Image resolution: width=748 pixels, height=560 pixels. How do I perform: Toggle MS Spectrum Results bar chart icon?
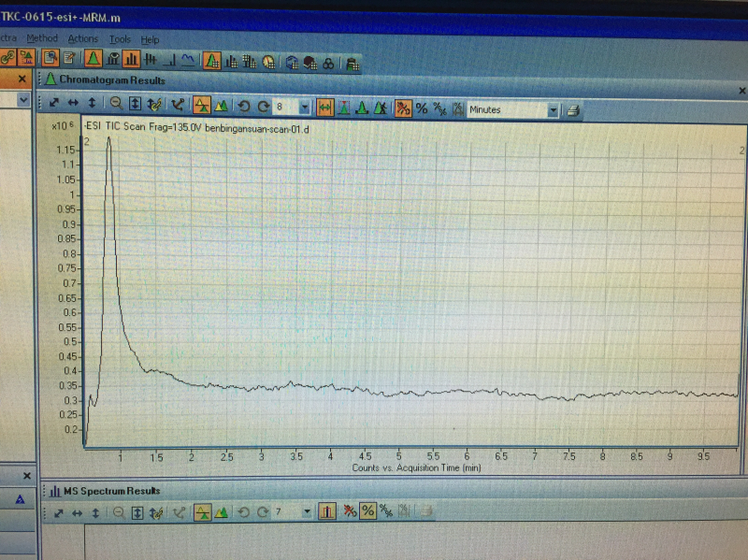point(131,59)
